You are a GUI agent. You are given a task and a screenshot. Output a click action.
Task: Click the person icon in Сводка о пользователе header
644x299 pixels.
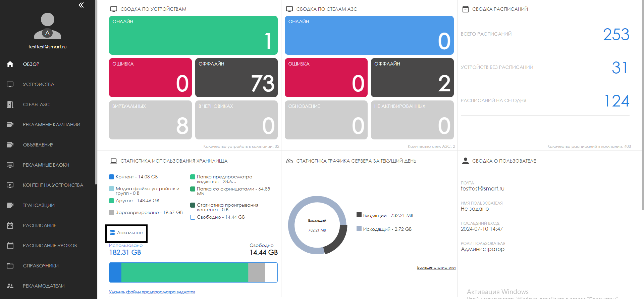[466, 161]
